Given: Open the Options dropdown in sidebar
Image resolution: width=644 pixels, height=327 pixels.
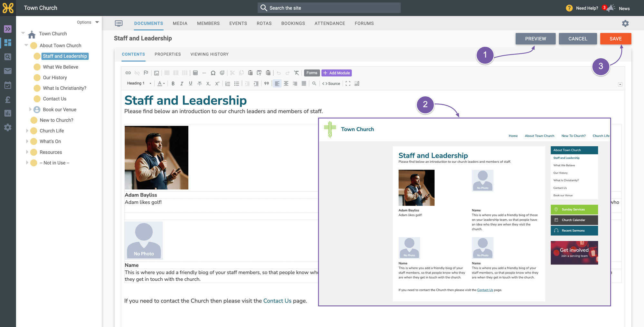Looking at the screenshot, I should point(88,22).
